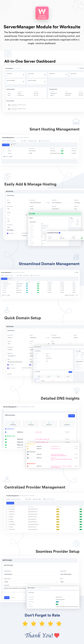Image resolution: width=84 pixels, height=644 pixels.
Task: Toggle the SSL Certificate checkbox
Action: coord(7,233)
